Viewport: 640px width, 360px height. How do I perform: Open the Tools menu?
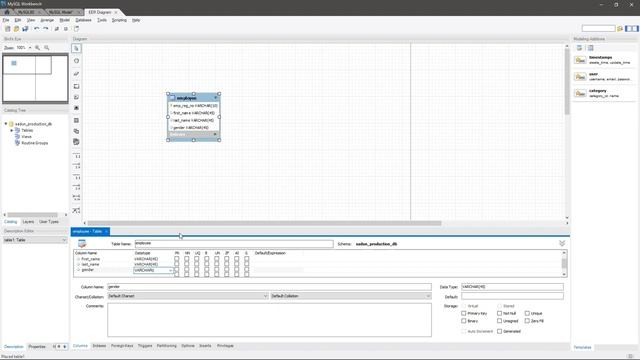102,20
